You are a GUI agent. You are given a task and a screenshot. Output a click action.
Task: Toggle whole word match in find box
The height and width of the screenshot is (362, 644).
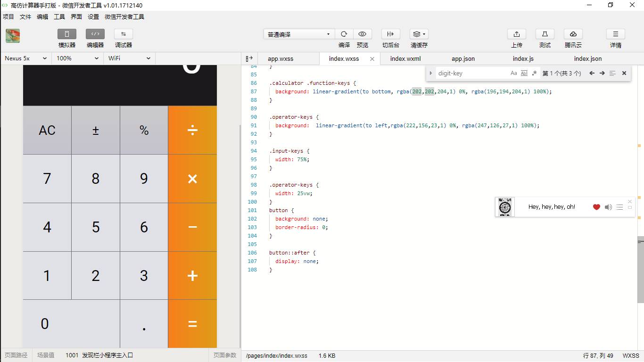pos(524,73)
